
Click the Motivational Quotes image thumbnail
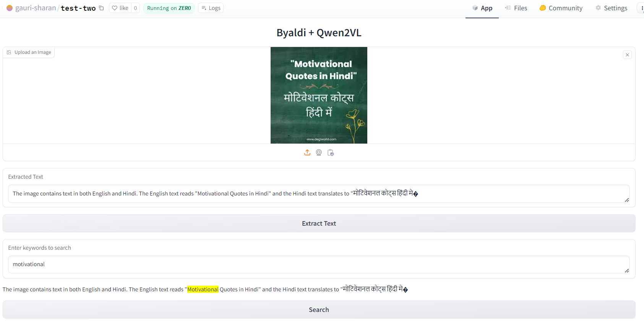319,95
